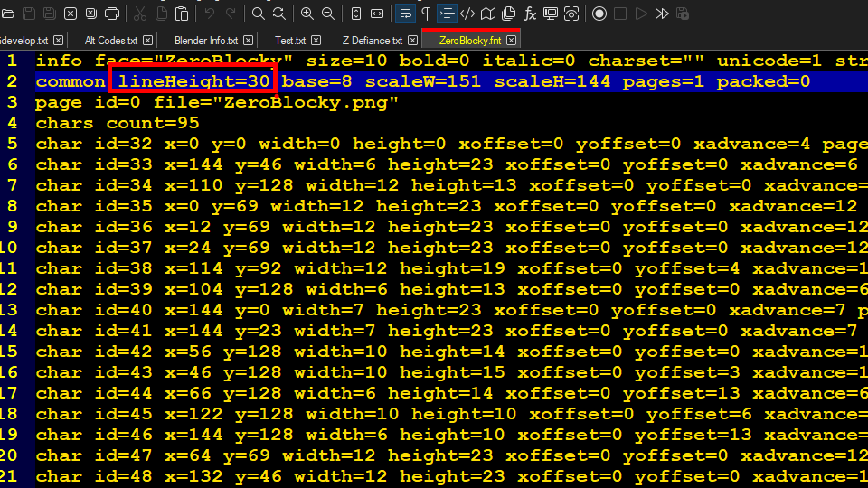Click the line number 4 margin
The height and width of the screenshot is (488, 868).
[12, 123]
